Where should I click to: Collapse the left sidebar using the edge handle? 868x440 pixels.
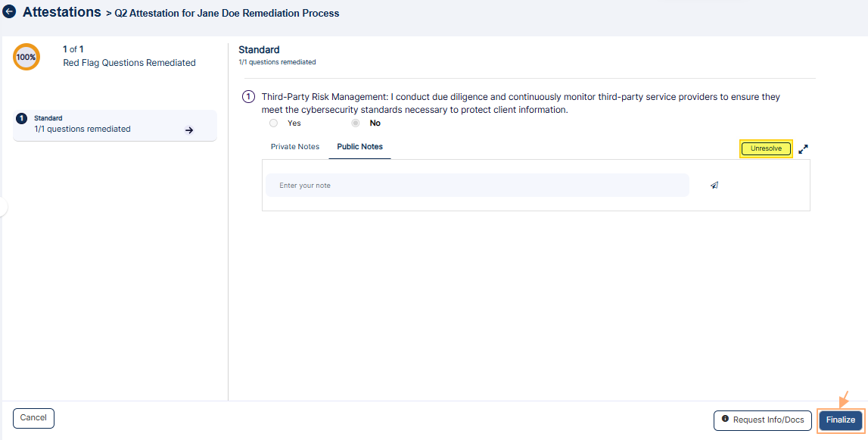[x=3, y=207]
